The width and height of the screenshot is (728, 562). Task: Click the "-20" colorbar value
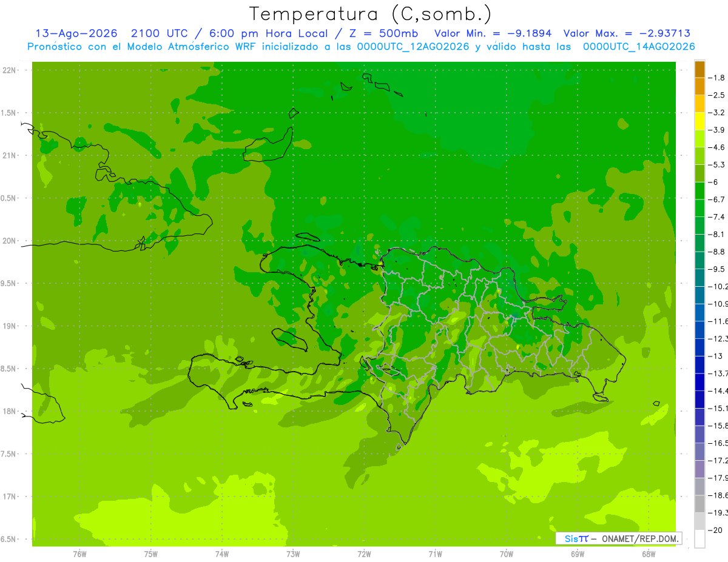[716, 530]
